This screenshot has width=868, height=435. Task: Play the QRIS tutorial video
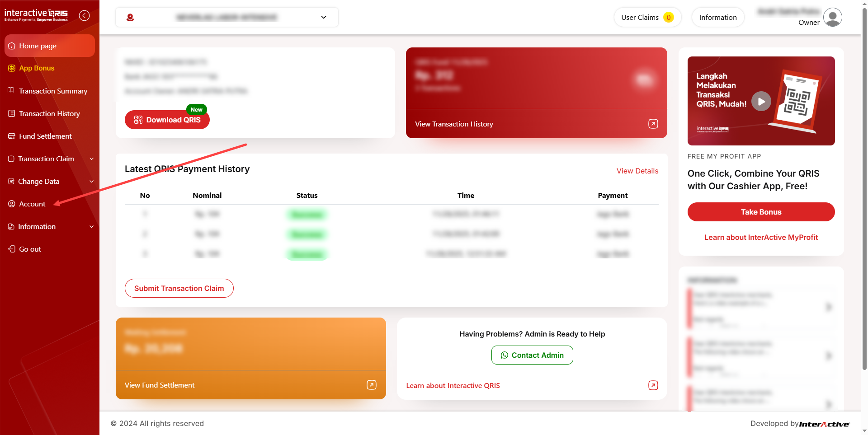coord(761,101)
